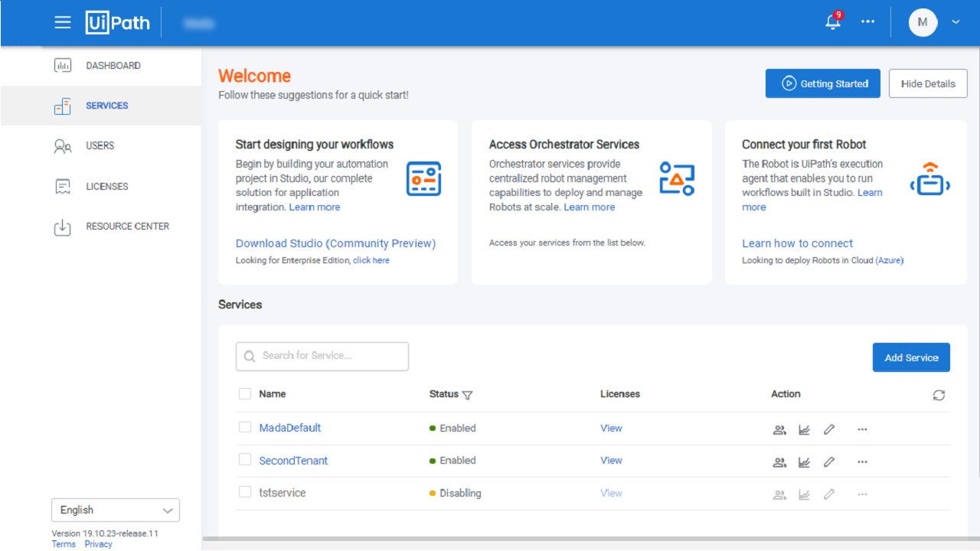Click chart icon in tstservice row
The image size is (980, 551).
coord(804,495)
